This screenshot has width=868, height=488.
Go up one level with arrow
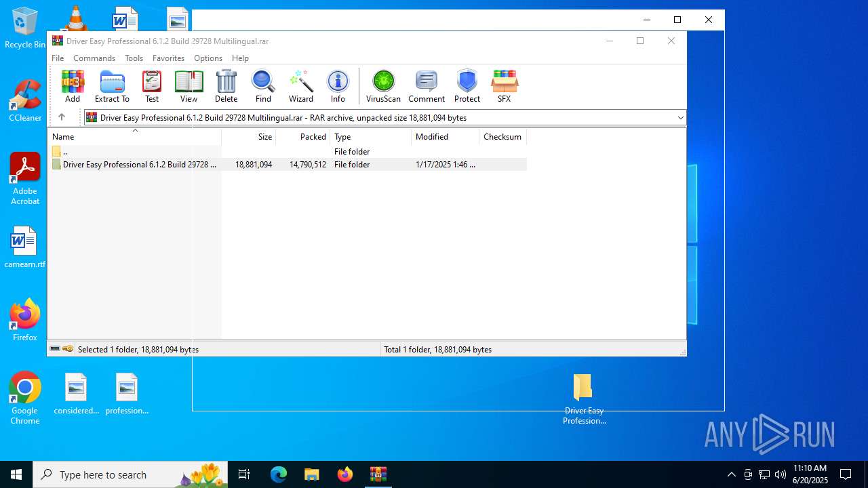(62, 117)
